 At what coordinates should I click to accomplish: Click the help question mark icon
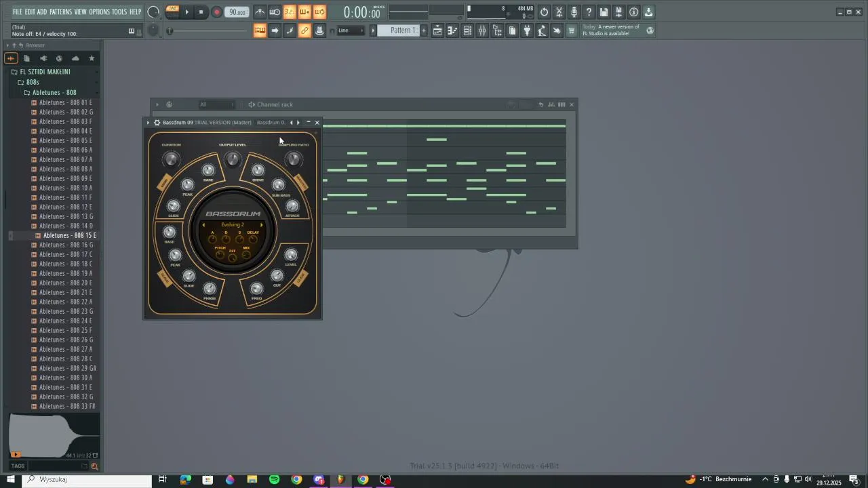[589, 12]
